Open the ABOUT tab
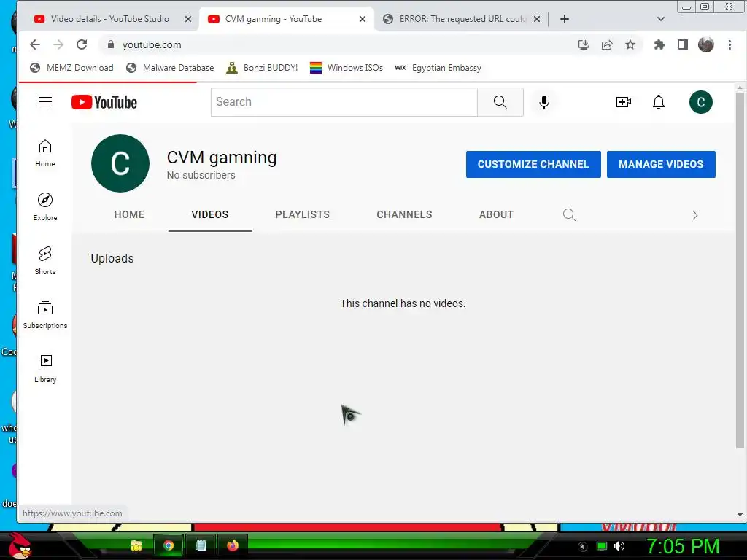Screen dimensions: 747x560 coord(496,215)
